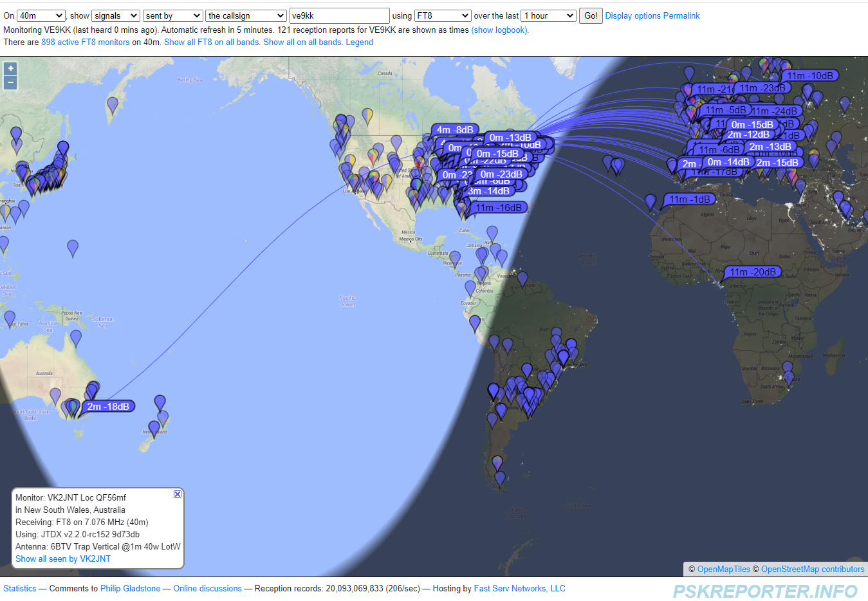Open the band dropdown showing 40m
This screenshot has width=868, height=601.
tap(41, 15)
